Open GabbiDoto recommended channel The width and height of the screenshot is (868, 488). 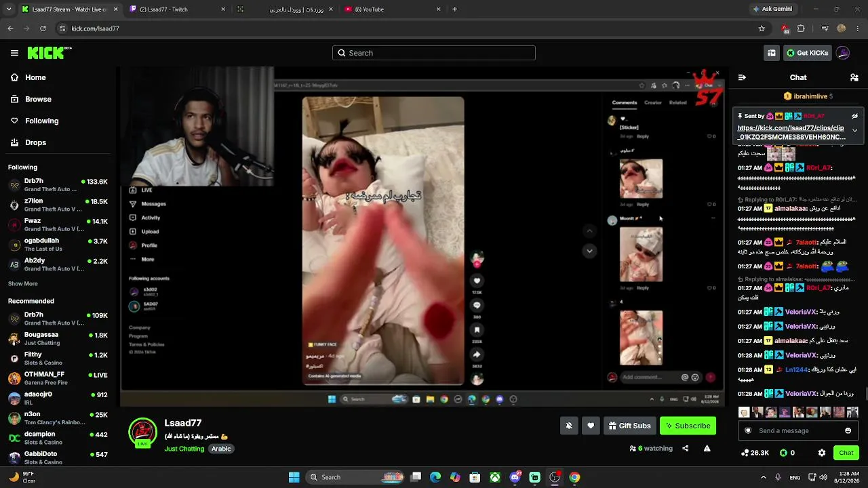tap(58, 457)
